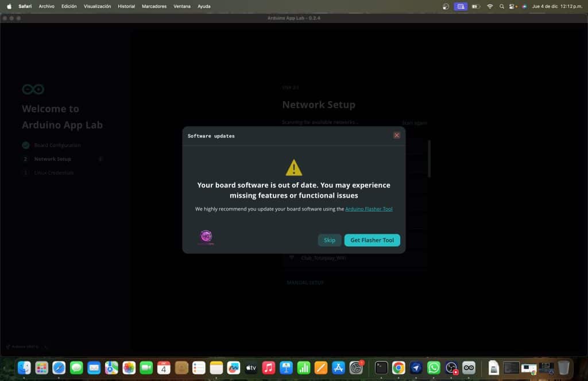Open Messages from the Dock
This screenshot has width=588, height=381.
[x=76, y=368]
